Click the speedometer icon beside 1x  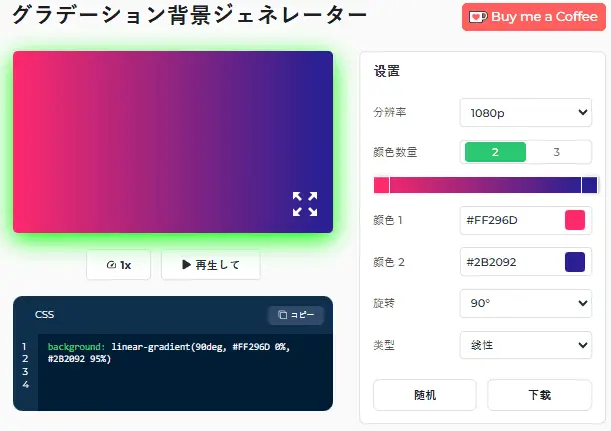[109, 266]
